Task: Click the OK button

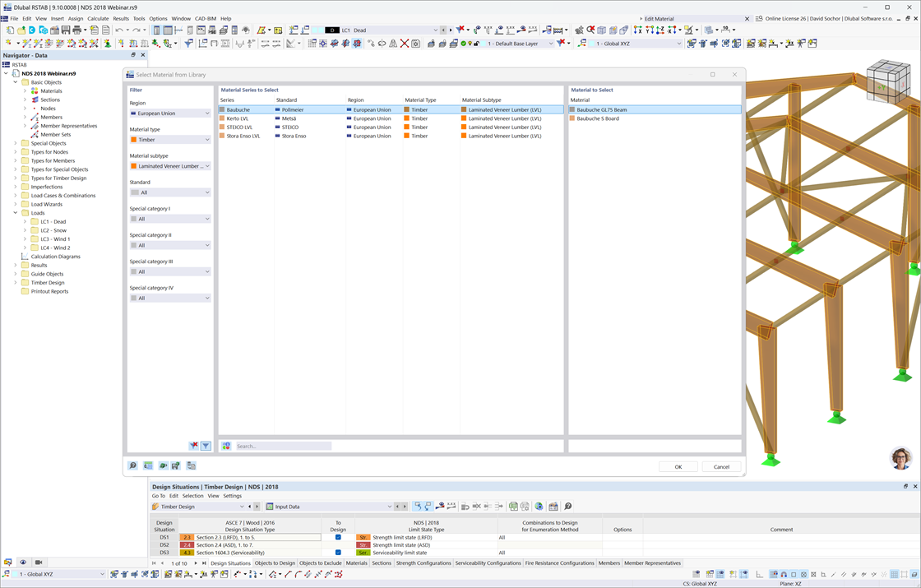Action: (x=678, y=466)
